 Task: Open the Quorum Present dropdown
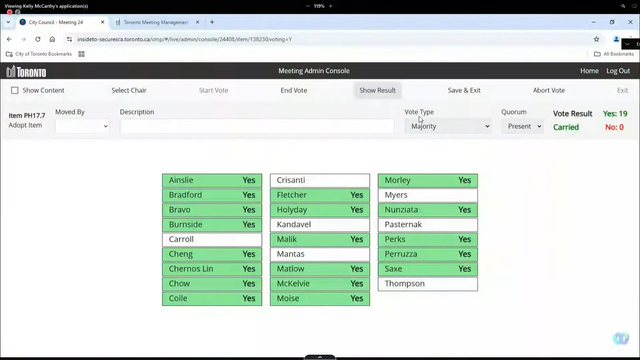tap(522, 126)
